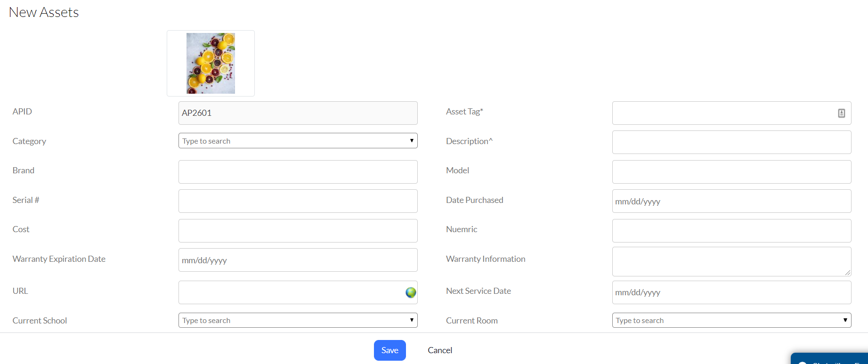Click the Description^ label
This screenshot has width=868, height=364.
[x=469, y=141]
